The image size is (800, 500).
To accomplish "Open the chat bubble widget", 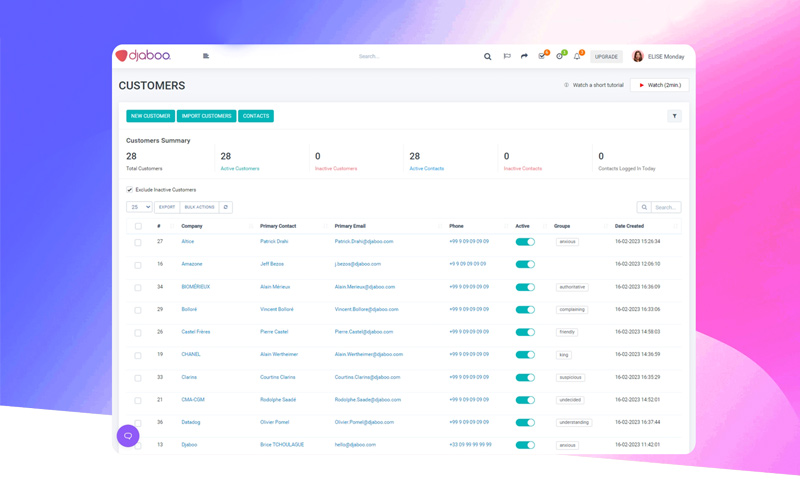I will pyautogui.click(x=128, y=436).
